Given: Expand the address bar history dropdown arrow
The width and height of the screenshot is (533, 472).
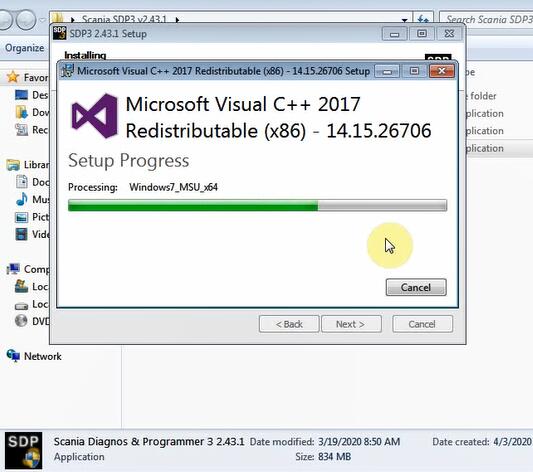Looking at the screenshot, I should coord(404,20).
